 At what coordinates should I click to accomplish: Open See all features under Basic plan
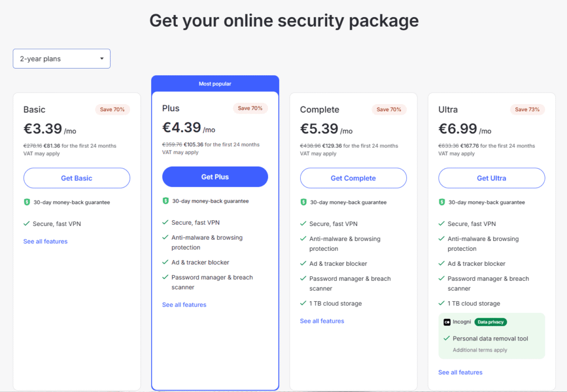click(x=45, y=241)
